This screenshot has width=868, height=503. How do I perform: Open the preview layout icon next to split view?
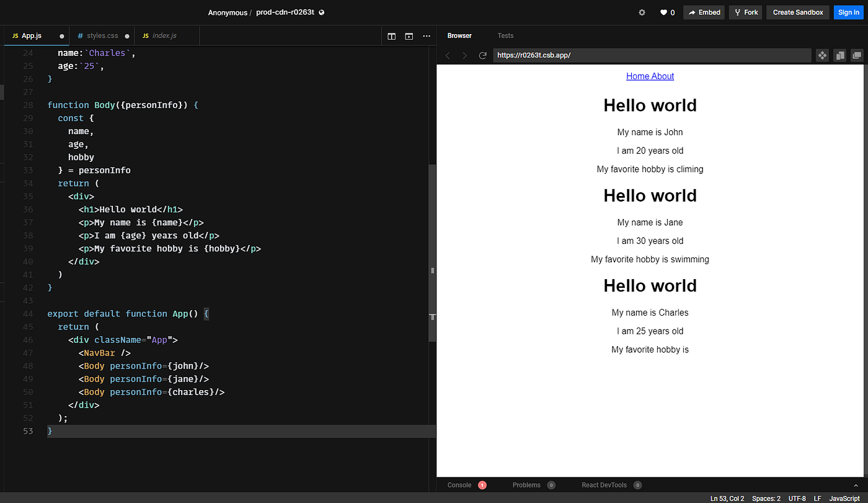point(409,36)
